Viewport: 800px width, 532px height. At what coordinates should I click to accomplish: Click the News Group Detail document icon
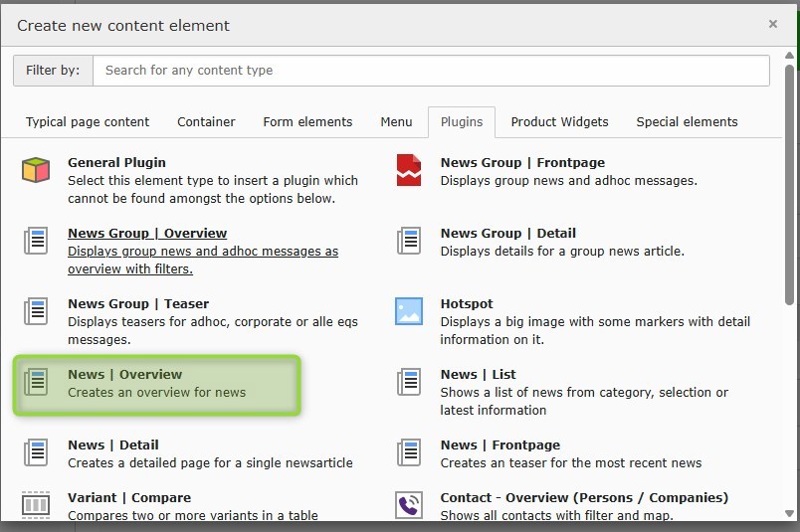408,241
